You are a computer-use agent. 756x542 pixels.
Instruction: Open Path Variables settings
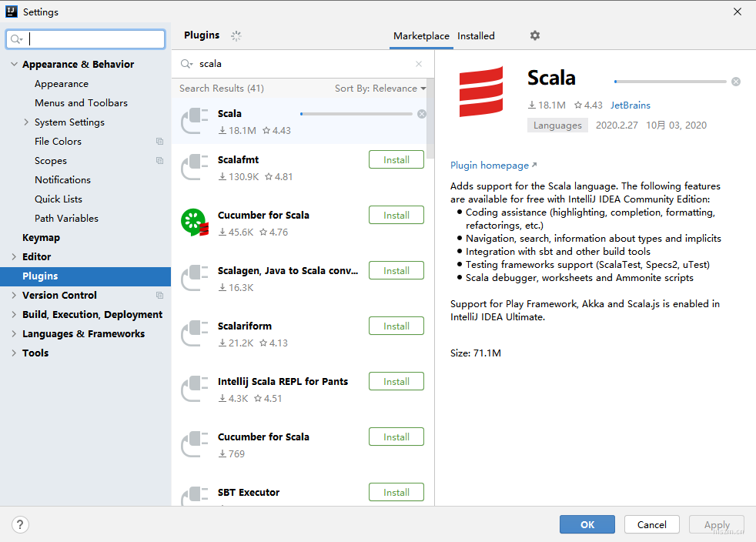point(66,219)
